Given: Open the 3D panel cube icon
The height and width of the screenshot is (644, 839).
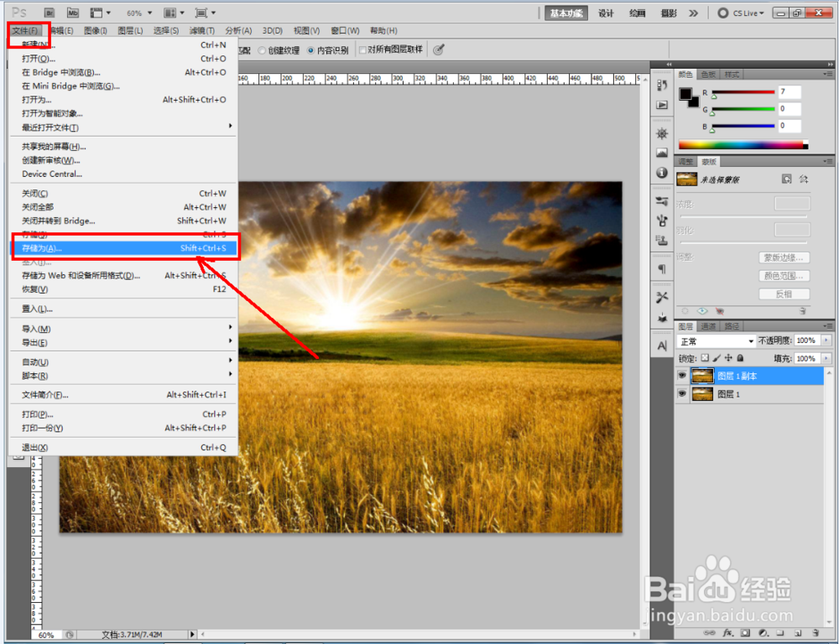Looking at the screenshot, I should (x=662, y=317).
